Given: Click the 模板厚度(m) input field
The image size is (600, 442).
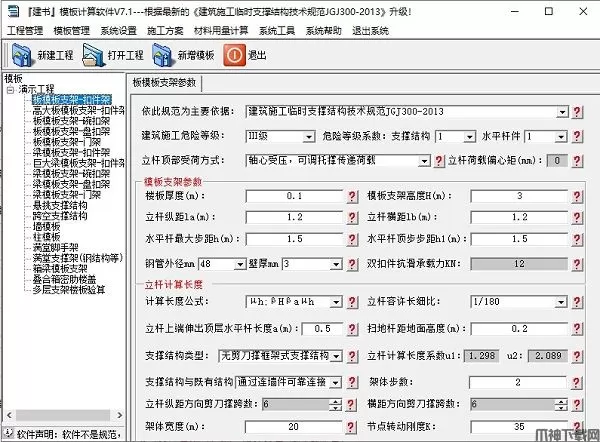Looking at the screenshot, I should pos(295,197).
